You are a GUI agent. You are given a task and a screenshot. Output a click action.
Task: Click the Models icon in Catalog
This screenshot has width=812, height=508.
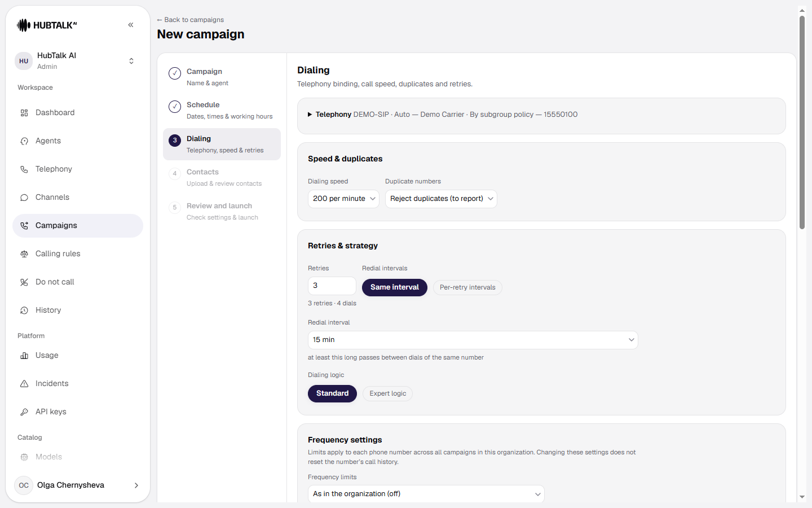click(24, 457)
